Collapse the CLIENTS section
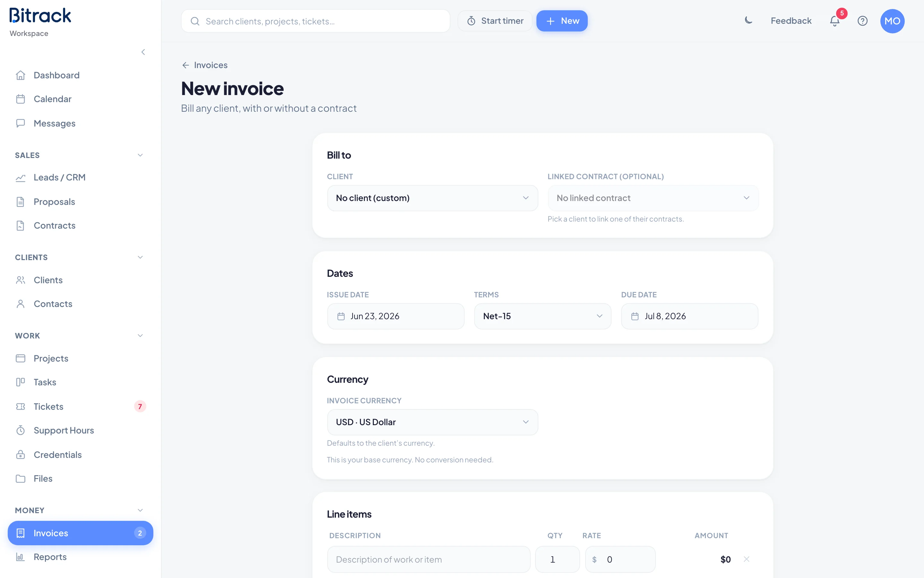 [x=140, y=257]
